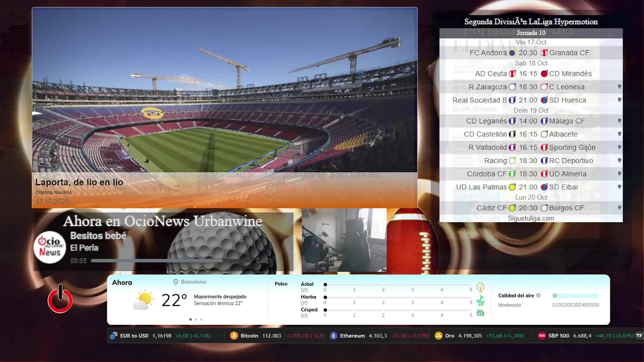Click the Vie 17 Oct date row
This screenshot has width=644, height=362.
click(531, 42)
